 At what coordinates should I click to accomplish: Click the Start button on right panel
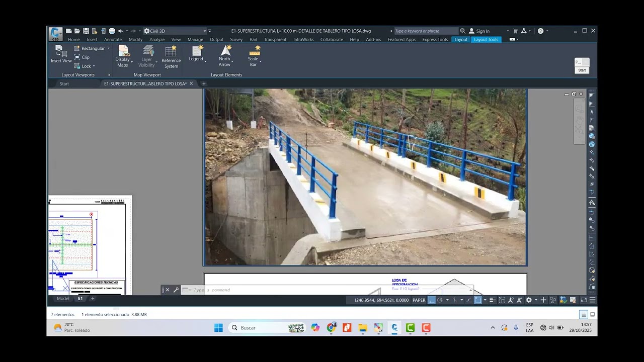click(x=582, y=70)
